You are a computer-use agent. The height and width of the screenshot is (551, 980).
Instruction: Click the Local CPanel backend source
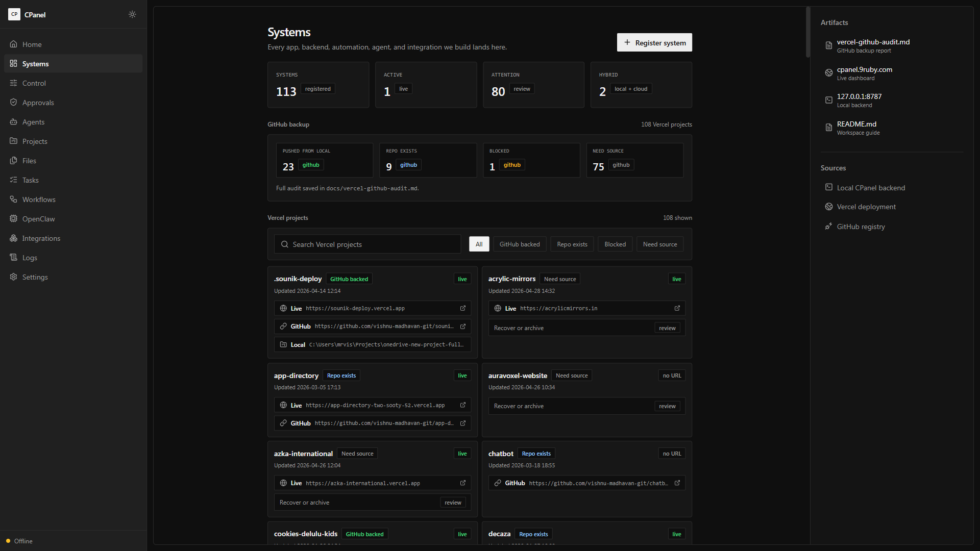(x=892, y=188)
